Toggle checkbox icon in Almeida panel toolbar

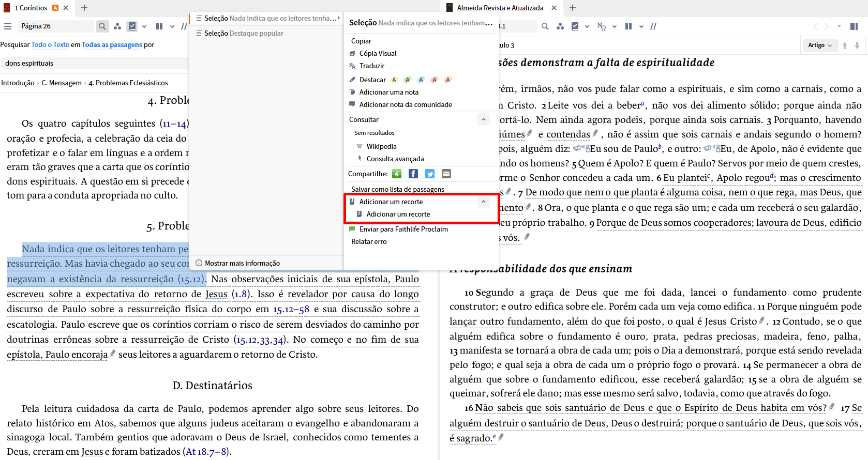[575, 26]
